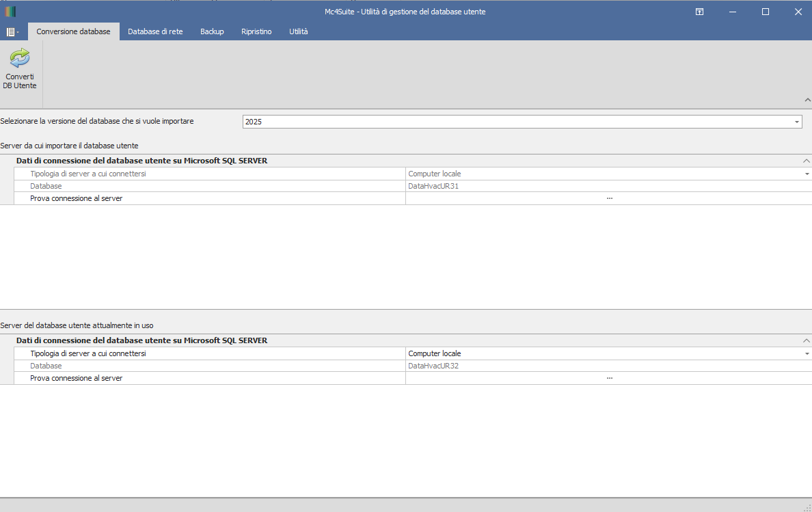The image size is (812, 512).
Task: Click the ribbon display options icon
Action: (700, 12)
